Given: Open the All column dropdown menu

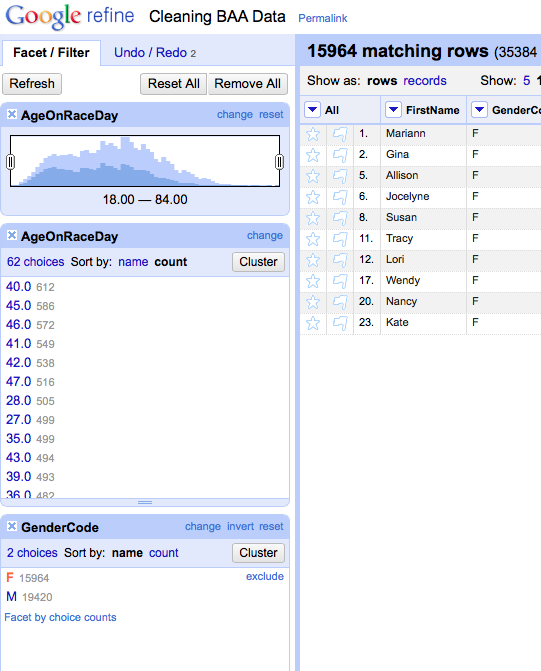Looking at the screenshot, I should [312, 110].
